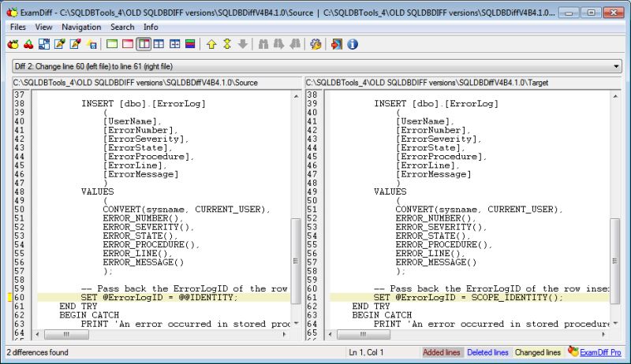Expand the Diff 2 differences dropdown
Viewport: 631px width, 364px height.
coord(616,66)
